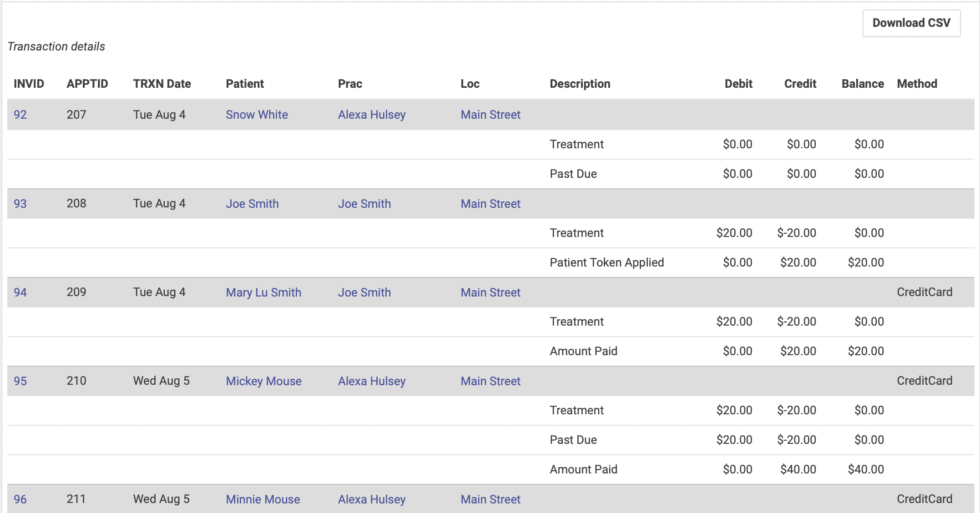980x513 pixels.
Task: Click Past Due description under invoice 95
Action: 573,440
